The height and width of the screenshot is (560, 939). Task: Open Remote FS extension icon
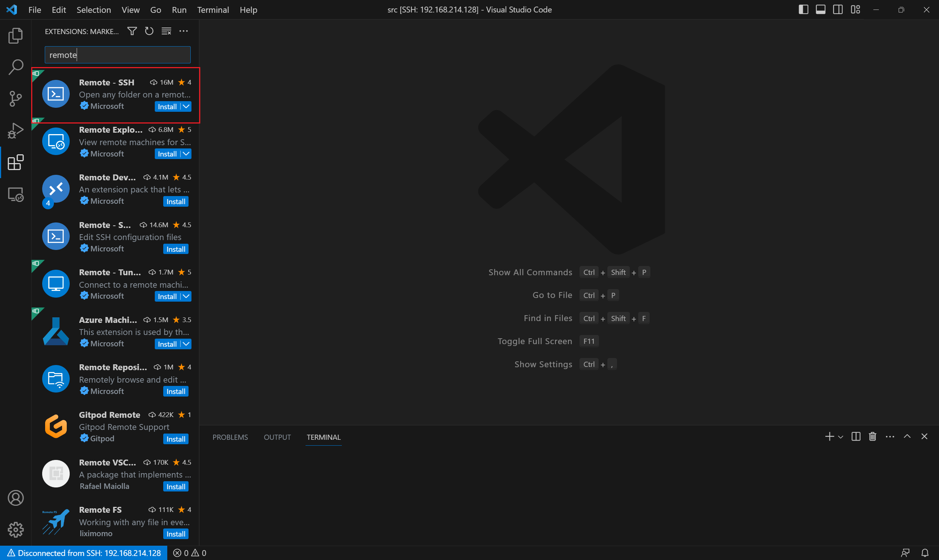click(56, 522)
